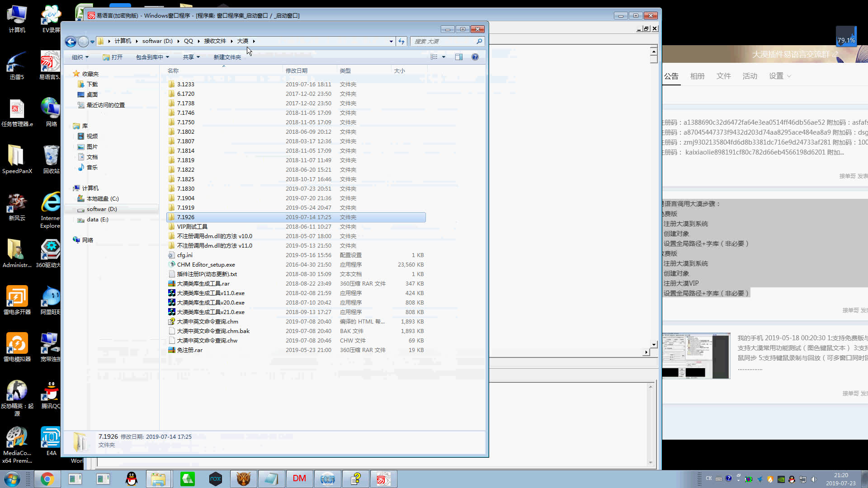Viewport: 868px width, 488px height.
Task: Open the help question mark icon
Action: [x=475, y=57]
